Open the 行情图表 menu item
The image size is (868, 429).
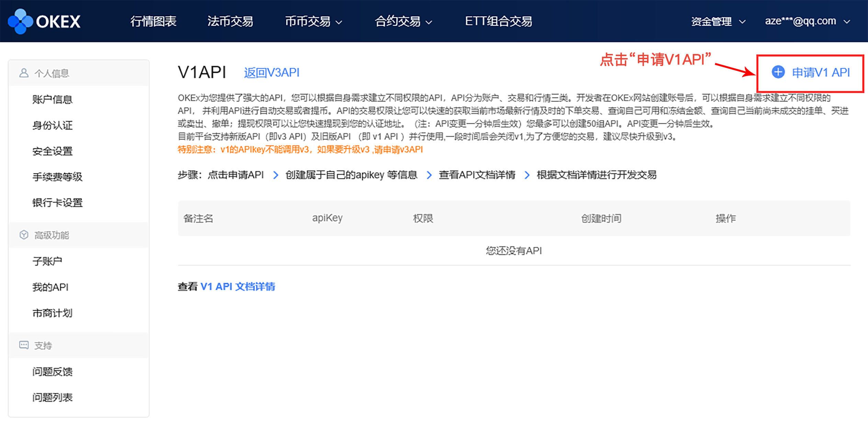(x=153, y=21)
